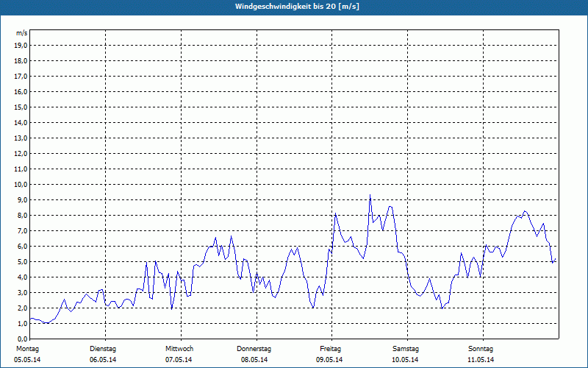This screenshot has width=588, height=368.
Task: Click the date 06.05.14
Action: pos(103,360)
